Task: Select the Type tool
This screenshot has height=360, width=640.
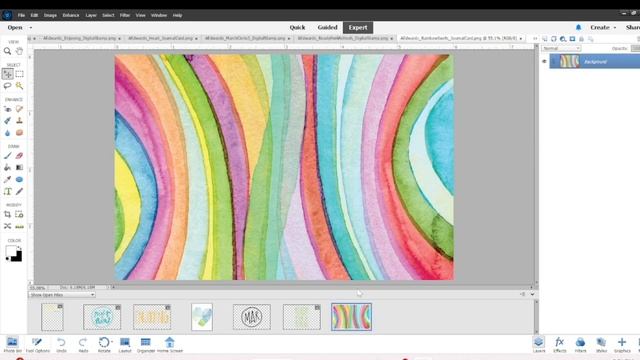Action: [7, 191]
